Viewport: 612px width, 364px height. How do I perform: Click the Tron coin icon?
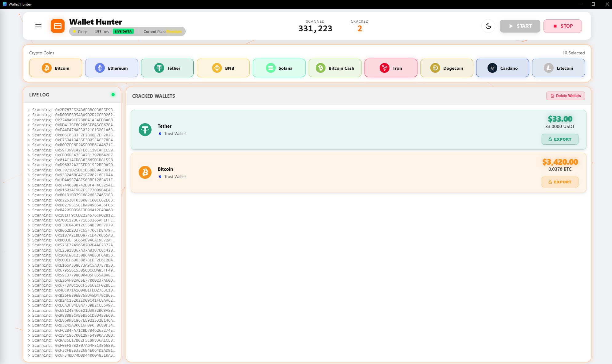385,68
